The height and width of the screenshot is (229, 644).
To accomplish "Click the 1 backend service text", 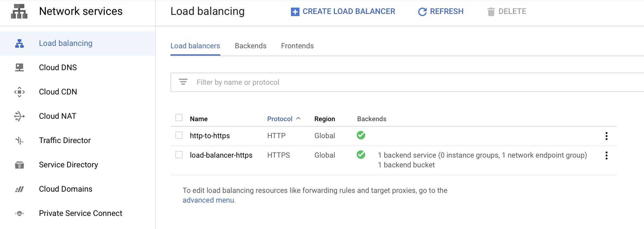I will tap(482, 155).
